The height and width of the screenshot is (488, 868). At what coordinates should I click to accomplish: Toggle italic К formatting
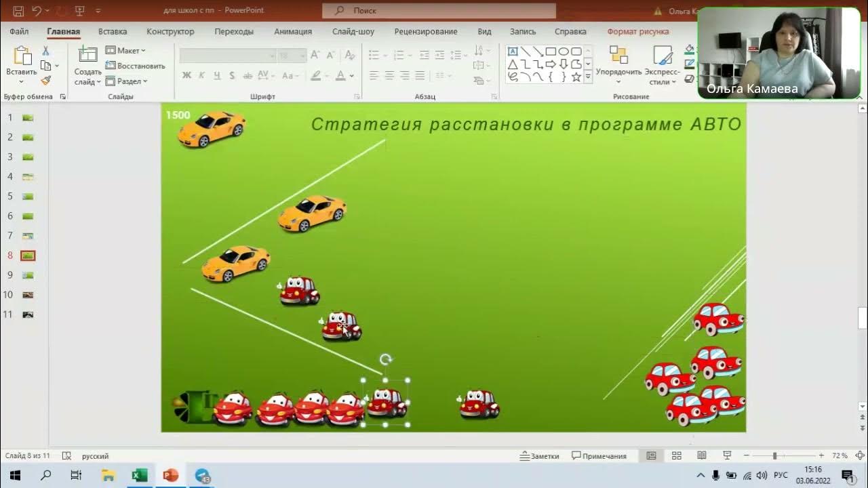tap(201, 76)
